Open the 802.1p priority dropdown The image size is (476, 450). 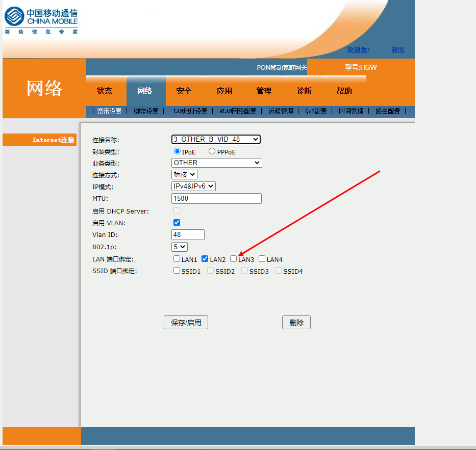pos(180,247)
